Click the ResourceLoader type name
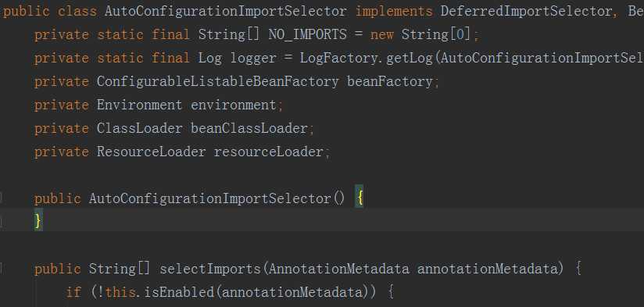This screenshot has width=644, height=307. [x=151, y=152]
